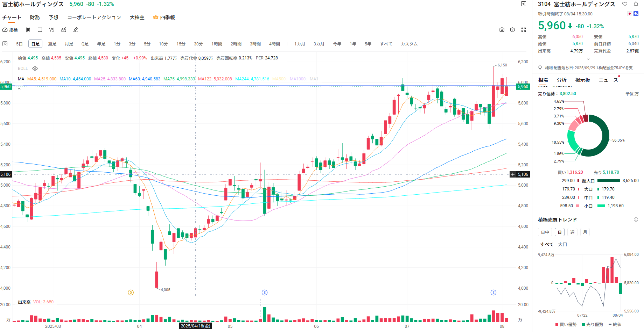The width and height of the screenshot is (644, 332).
Task: Open dividend notice 権利·配当落ち日 text
Action: point(590,68)
